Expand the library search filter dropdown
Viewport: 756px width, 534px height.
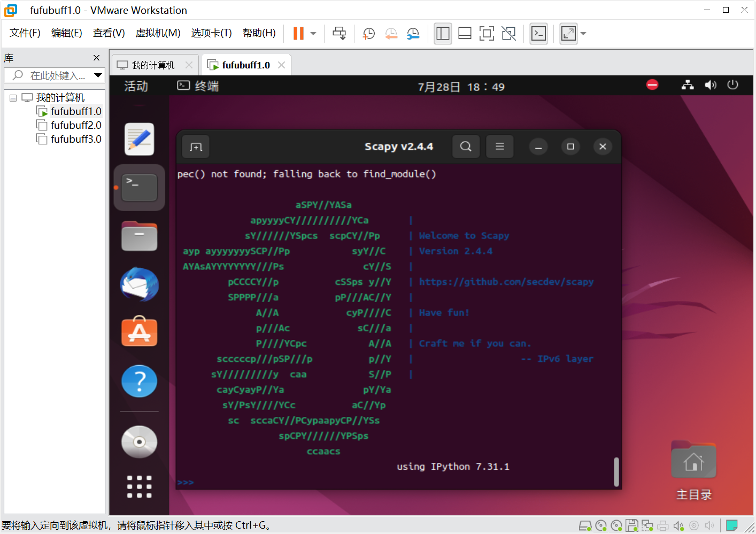tap(98, 75)
